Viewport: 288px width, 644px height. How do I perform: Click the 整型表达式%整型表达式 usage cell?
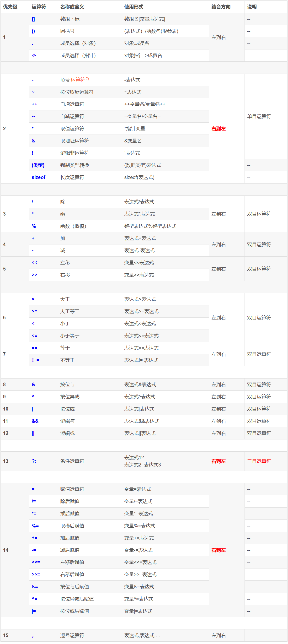165,226
